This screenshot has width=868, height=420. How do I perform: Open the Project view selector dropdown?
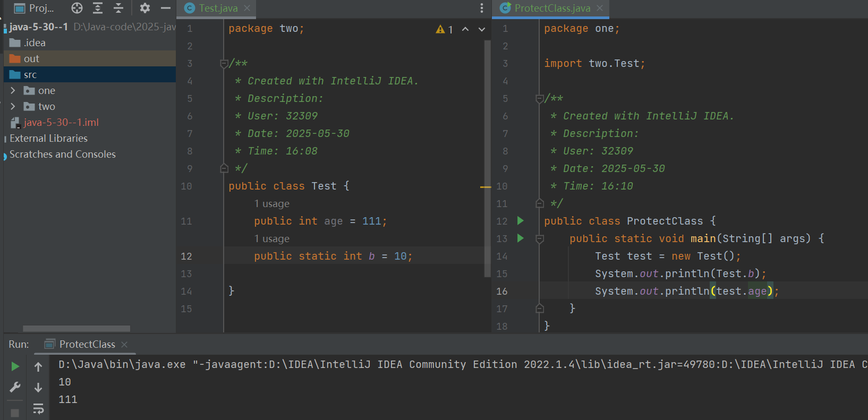34,8
